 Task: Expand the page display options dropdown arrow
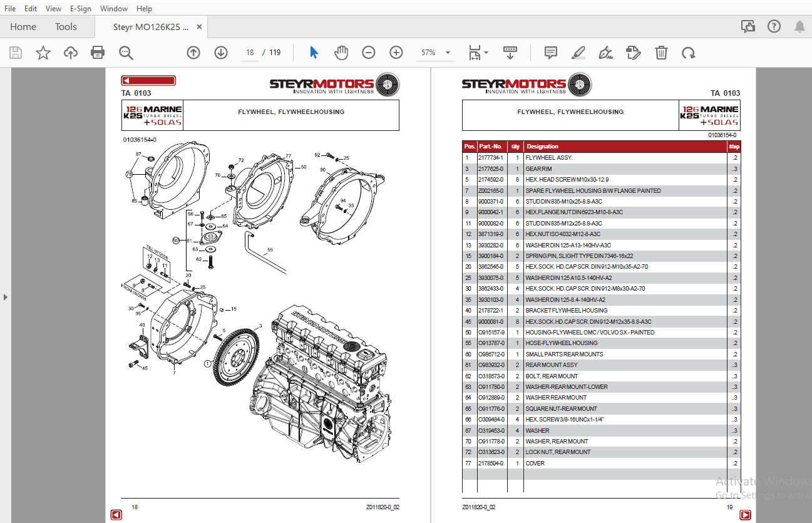coord(486,53)
